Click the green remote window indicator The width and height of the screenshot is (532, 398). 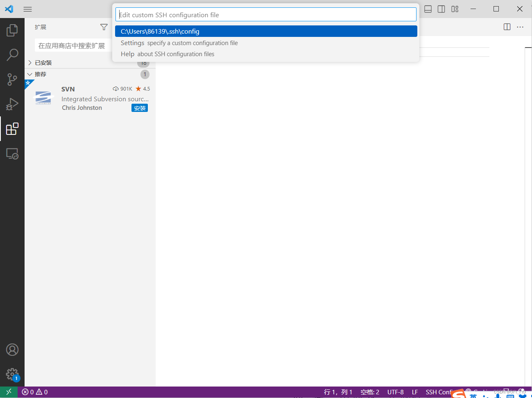[x=9, y=392]
